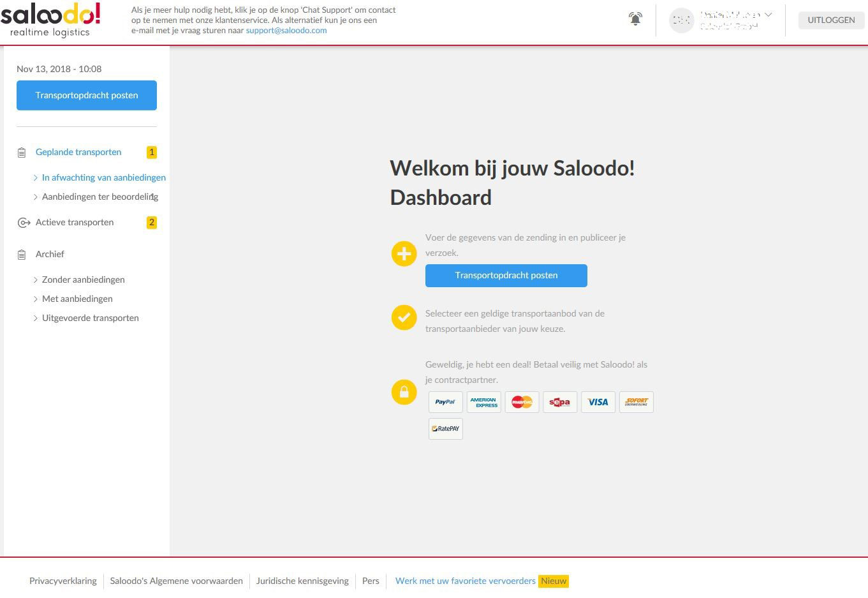Click the Actieve transporten arrow icon
The height and width of the screenshot is (598, 868).
click(24, 223)
